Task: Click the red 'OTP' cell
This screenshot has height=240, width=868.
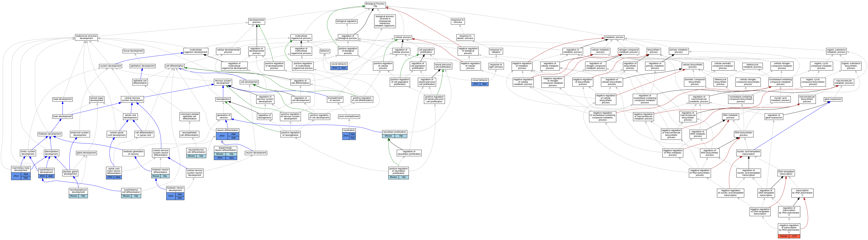Action: (x=795, y=236)
